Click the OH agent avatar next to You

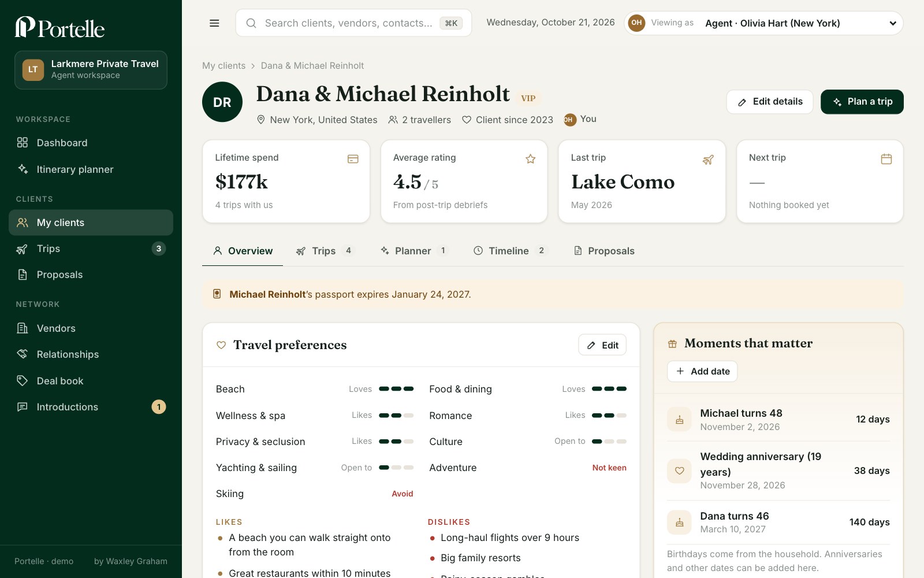click(569, 120)
